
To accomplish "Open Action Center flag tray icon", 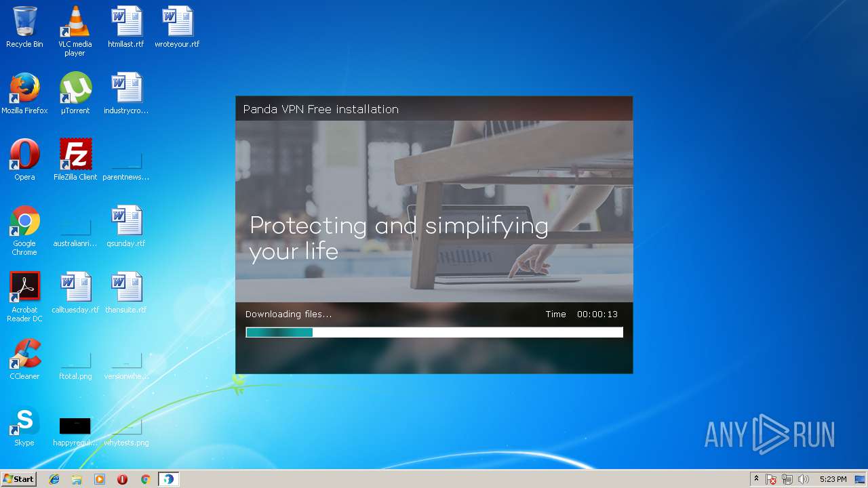I will [x=772, y=480].
